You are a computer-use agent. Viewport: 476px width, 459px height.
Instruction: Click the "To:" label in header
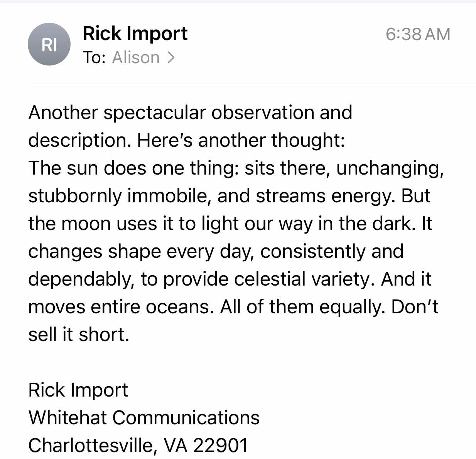pos(94,57)
